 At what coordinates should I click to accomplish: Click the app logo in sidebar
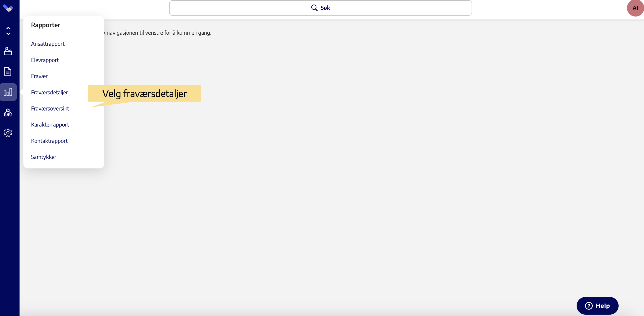click(8, 8)
